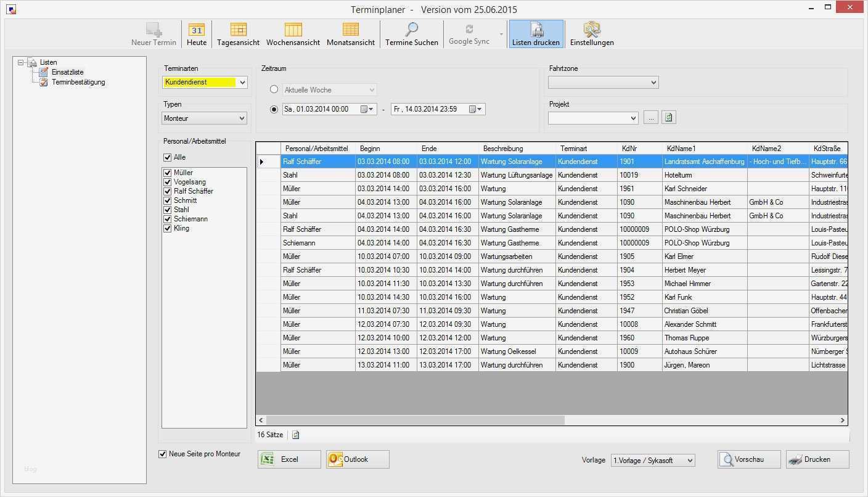Click the Wartungsarbeiten description cell
This screenshot has width=868, height=497.
pos(517,257)
